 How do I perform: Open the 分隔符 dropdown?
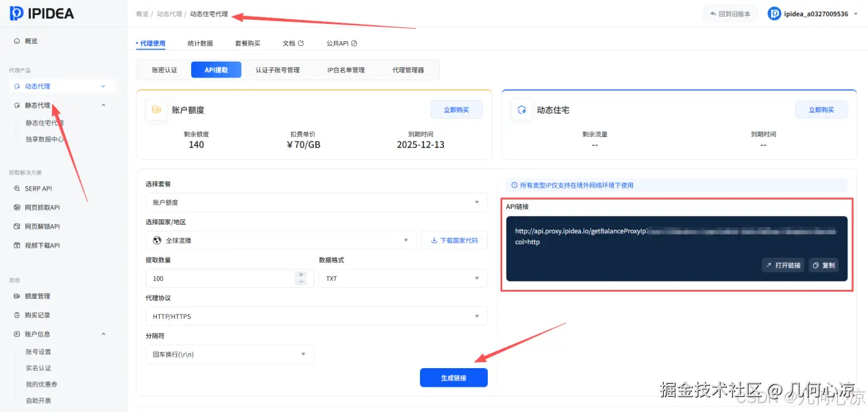[230, 354]
